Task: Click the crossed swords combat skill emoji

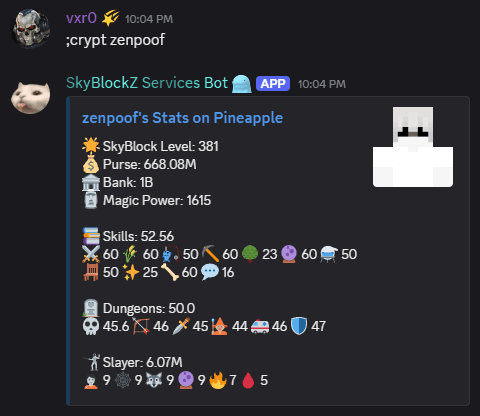Action: pos(91,254)
